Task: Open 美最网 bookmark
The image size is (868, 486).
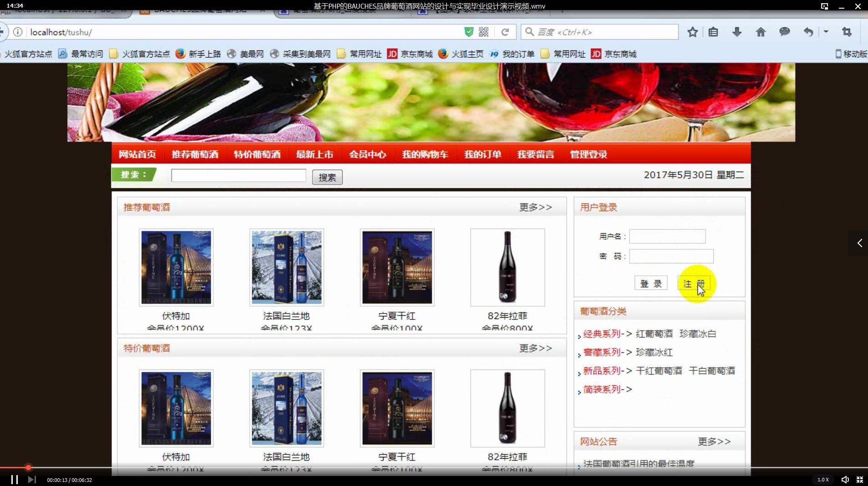Action: pos(246,54)
